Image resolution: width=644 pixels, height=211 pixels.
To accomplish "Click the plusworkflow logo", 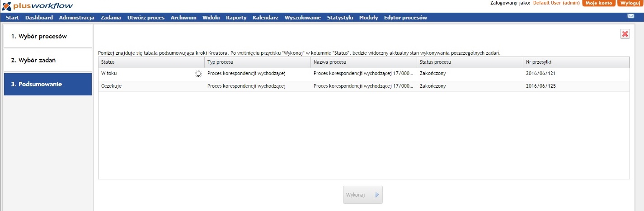I will pyautogui.click(x=38, y=5).
